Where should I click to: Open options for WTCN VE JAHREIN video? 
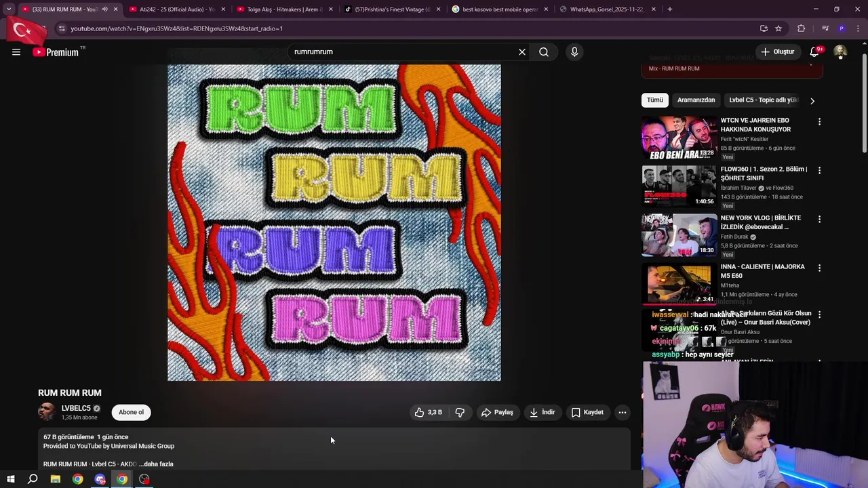819,121
